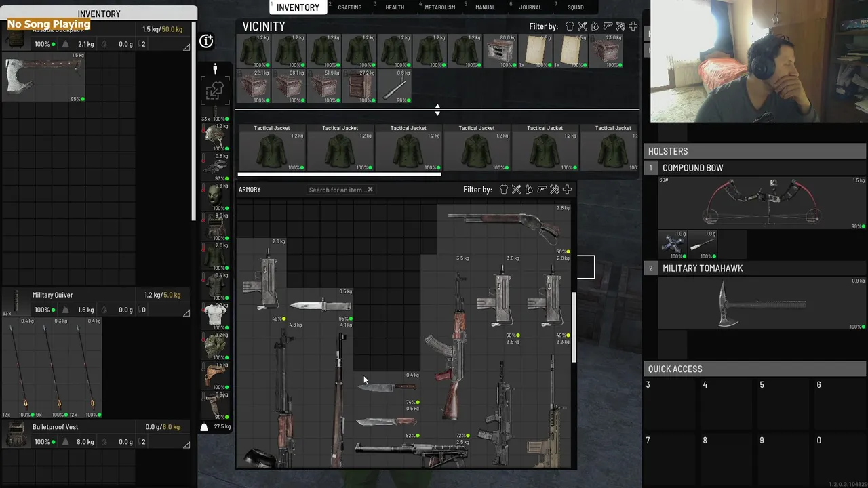
Task: Select the equipped goggles slot
Action: pyautogui.click(x=216, y=166)
